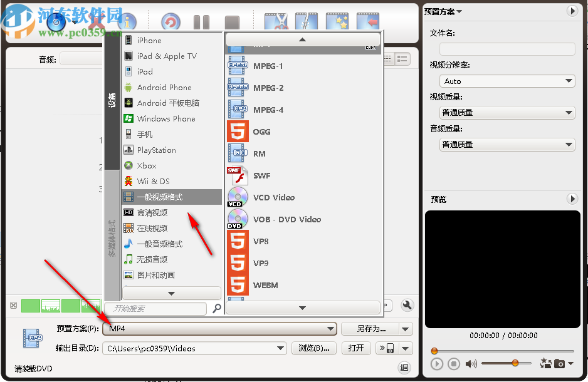This screenshot has width=588, height=382.
Task: Open the 视频质量 quality dropdown
Action: tap(506, 112)
